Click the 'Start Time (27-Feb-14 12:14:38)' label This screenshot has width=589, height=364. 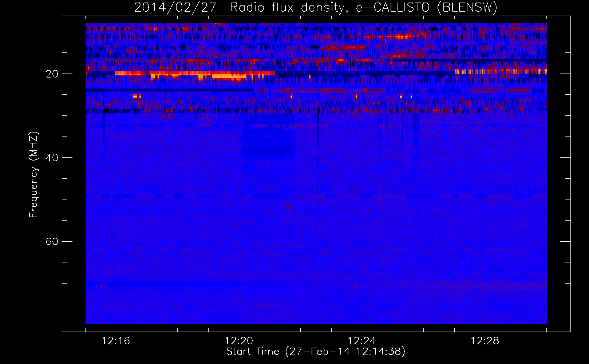click(x=316, y=352)
